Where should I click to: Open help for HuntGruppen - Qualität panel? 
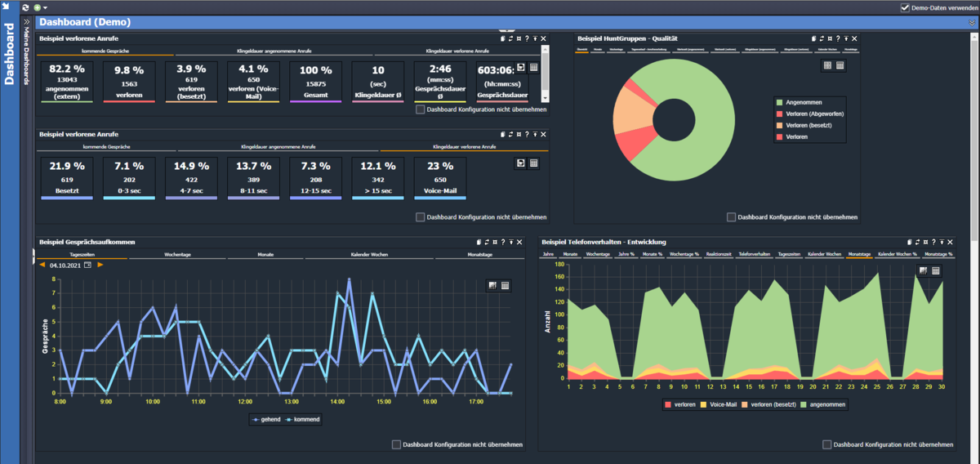[x=839, y=38]
